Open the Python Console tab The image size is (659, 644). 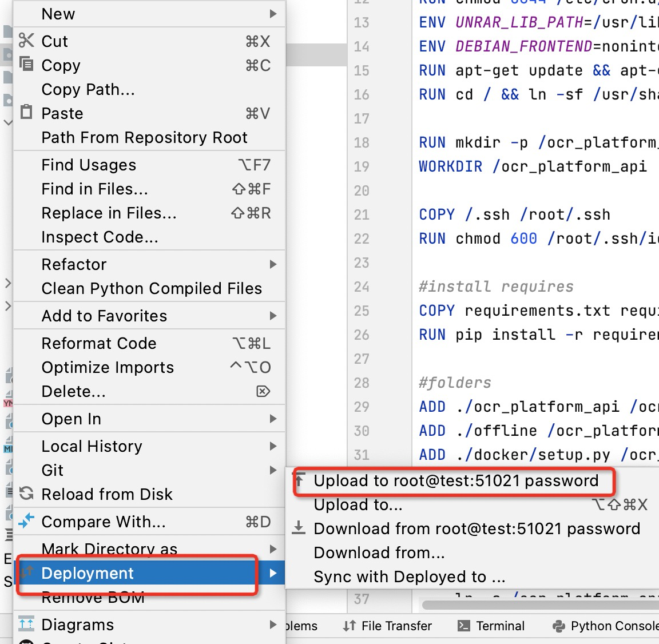[x=605, y=626]
